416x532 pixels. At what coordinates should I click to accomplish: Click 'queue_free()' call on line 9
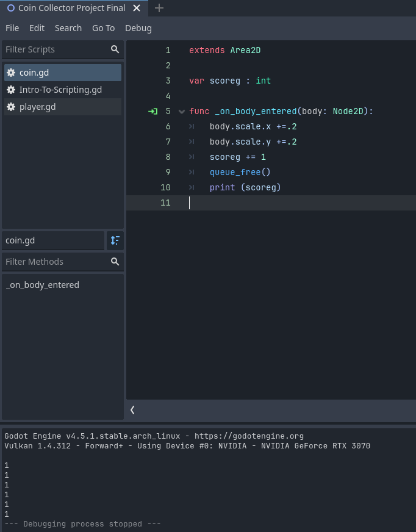240,173
